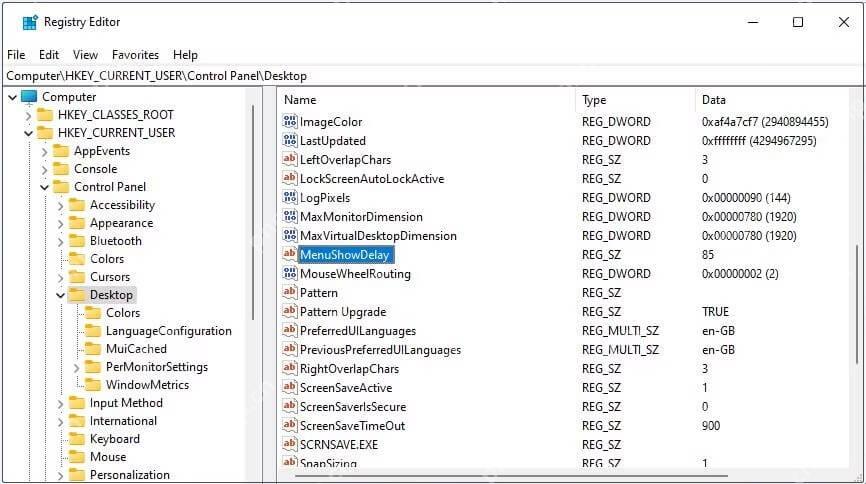Expand the Console key

[44, 169]
